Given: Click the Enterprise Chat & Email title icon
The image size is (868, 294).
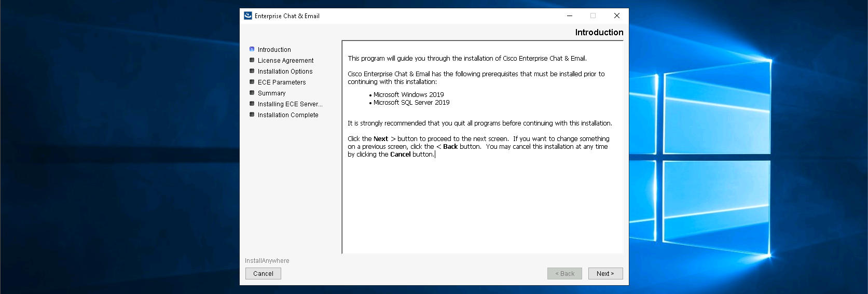Looking at the screenshot, I should [x=248, y=16].
